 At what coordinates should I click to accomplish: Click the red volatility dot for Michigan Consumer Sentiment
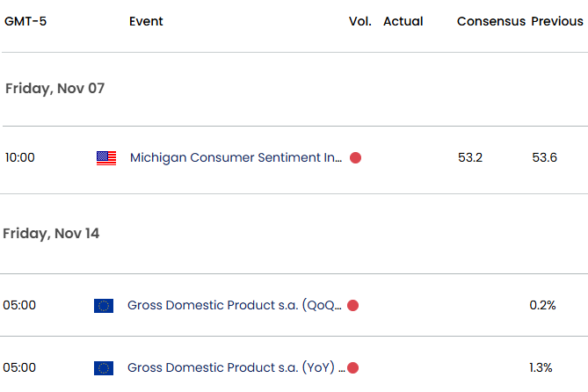[355, 158]
